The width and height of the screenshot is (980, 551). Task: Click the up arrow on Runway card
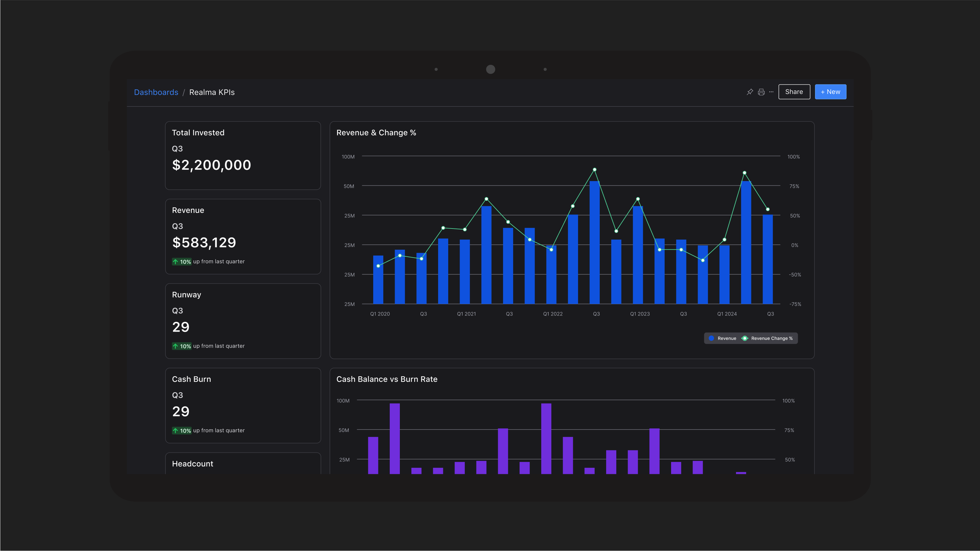[x=176, y=346]
